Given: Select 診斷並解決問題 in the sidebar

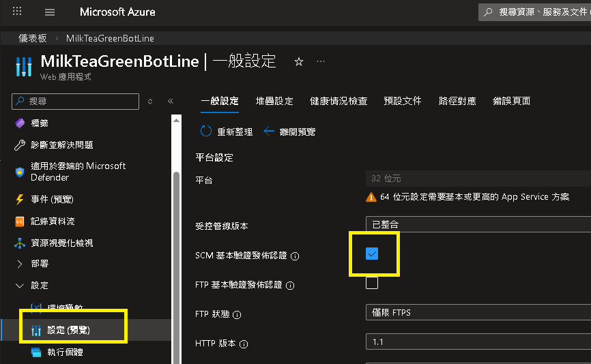Looking at the screenshot, I should pyautogui.click(x=61, y=145).
